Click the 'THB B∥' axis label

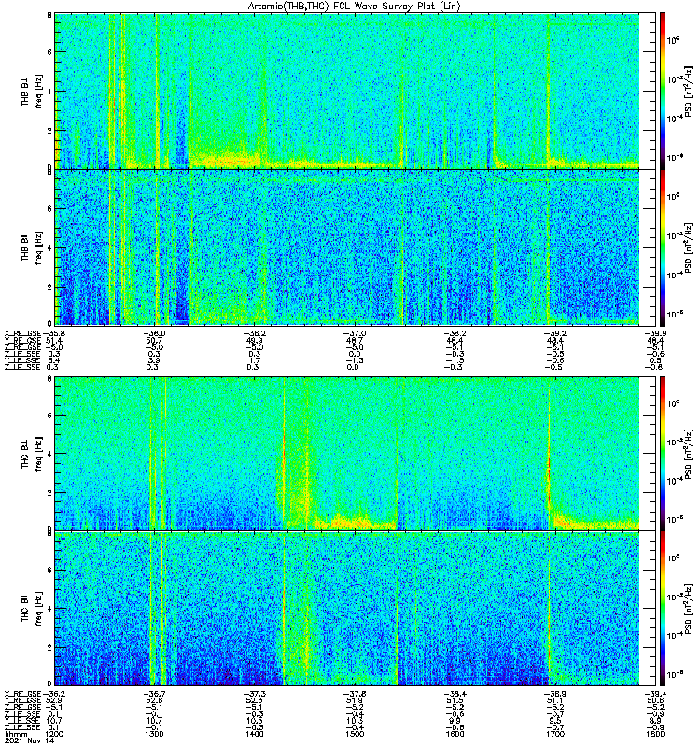click(x=25, y=247)
